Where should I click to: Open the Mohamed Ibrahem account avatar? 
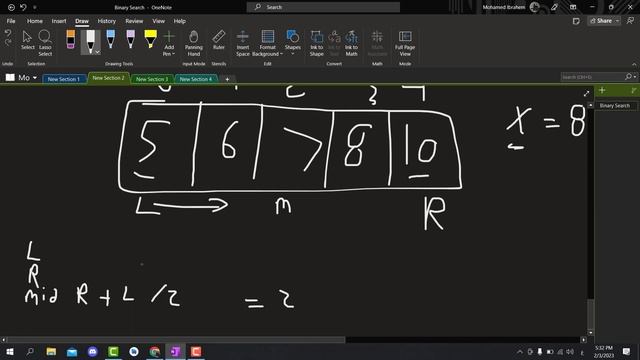click(534, 7)
